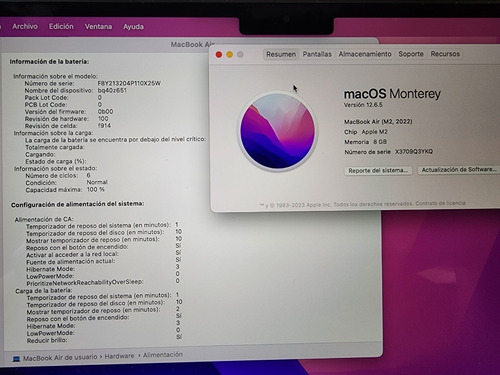Viewport: 500px width, 375px height.
Task: Click 'PrioritizeNetworkReachabilityOverSleep' row
Action: 103,282
